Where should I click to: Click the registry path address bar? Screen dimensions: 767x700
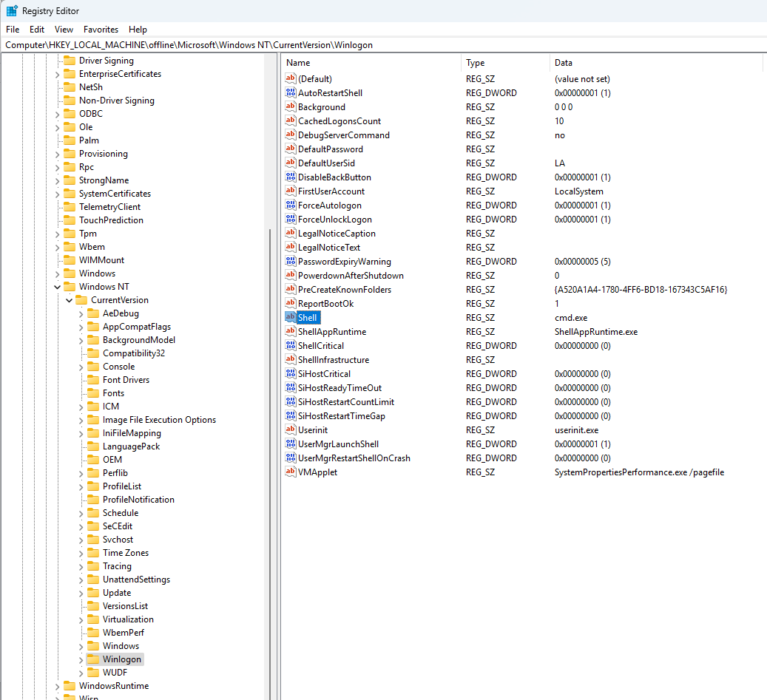[x=383, y=45]
